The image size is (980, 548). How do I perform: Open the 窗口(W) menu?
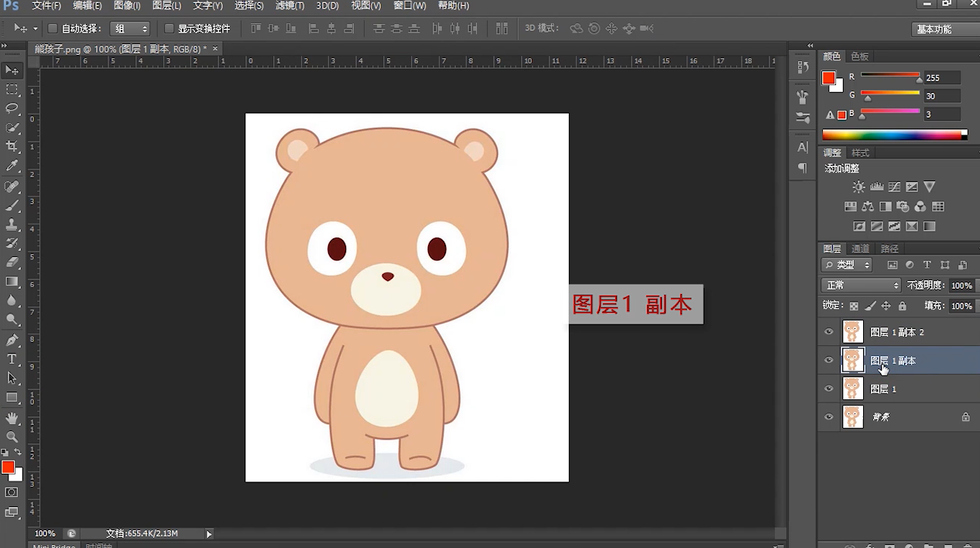[409, 5]
